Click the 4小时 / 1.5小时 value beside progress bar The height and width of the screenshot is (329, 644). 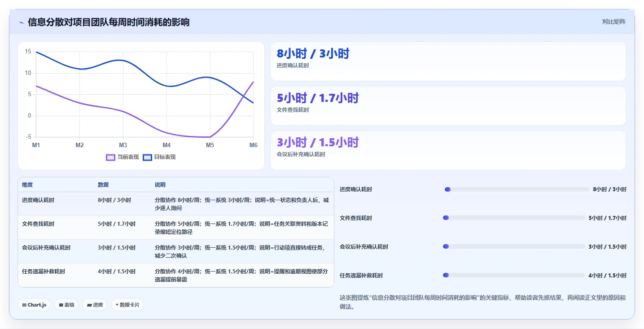tap(607, 276)
